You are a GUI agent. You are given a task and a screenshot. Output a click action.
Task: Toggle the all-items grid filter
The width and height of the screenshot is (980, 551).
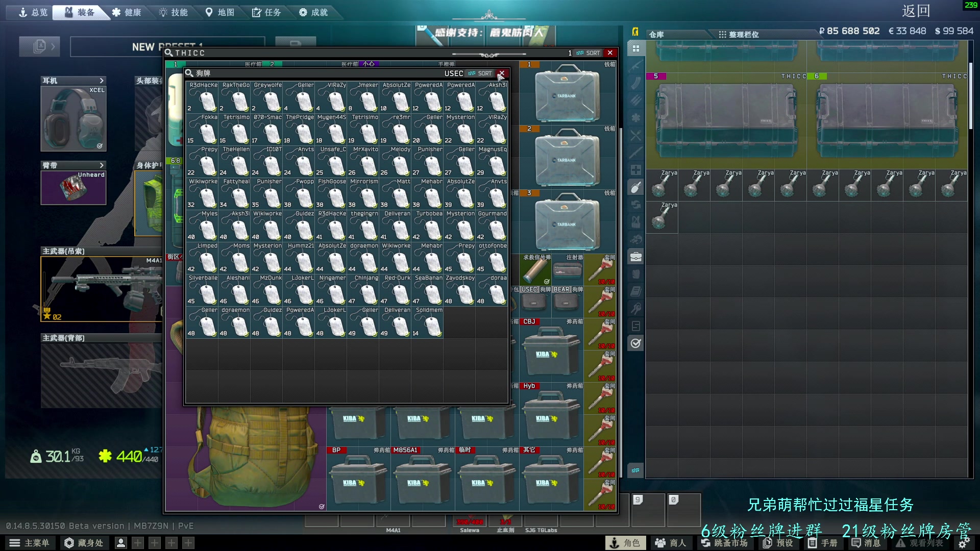tap(635, 48)
